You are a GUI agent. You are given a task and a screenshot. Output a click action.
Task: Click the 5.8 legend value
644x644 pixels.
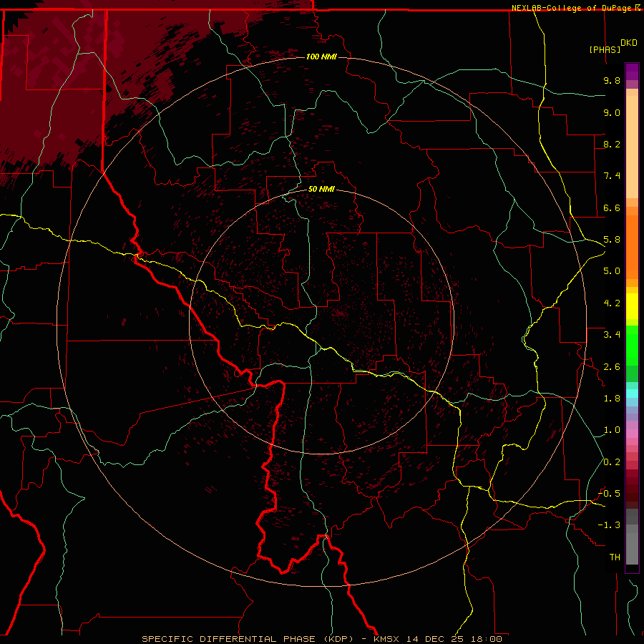click(x=612, y=240)
